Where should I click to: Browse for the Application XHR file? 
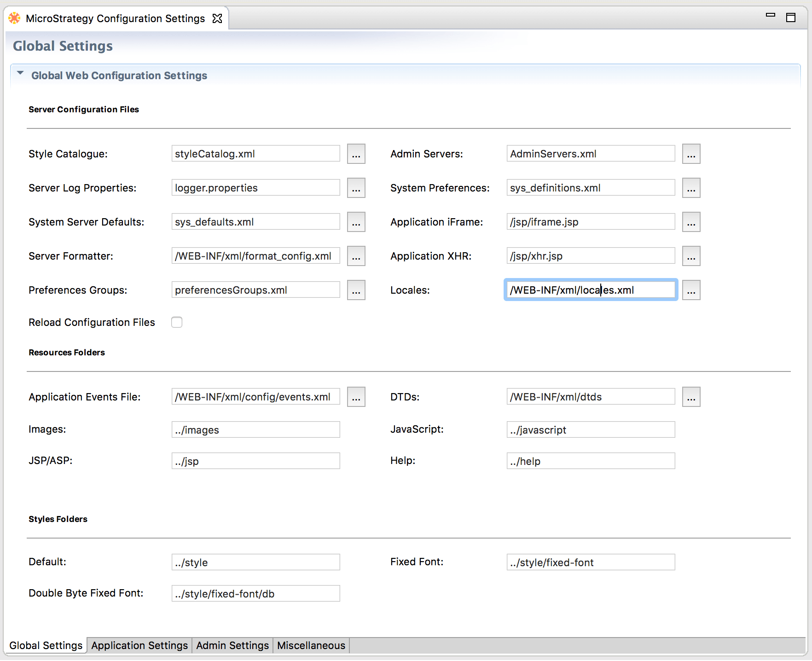[691, 256]
